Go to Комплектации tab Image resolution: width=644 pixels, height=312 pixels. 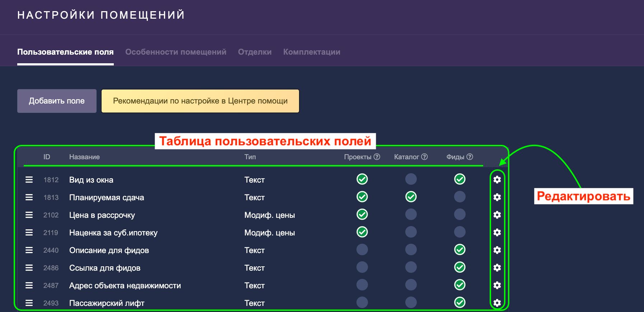[312, 52]
